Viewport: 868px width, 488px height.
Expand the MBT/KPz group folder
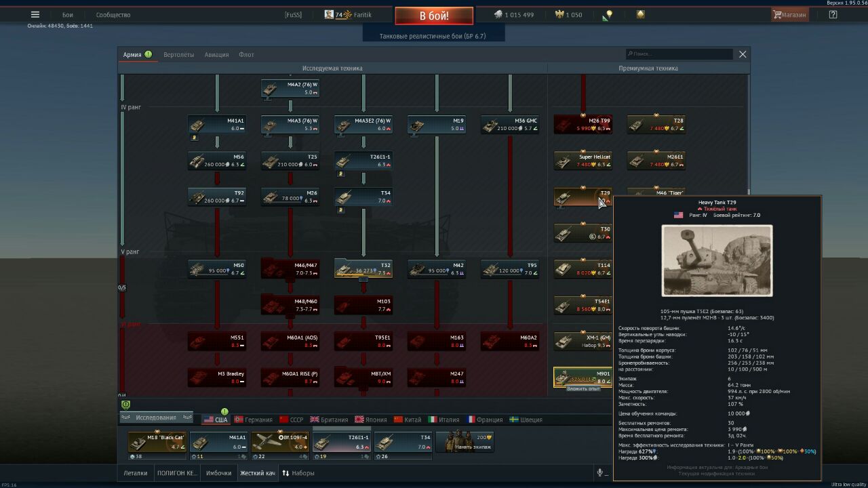(363, 377)
